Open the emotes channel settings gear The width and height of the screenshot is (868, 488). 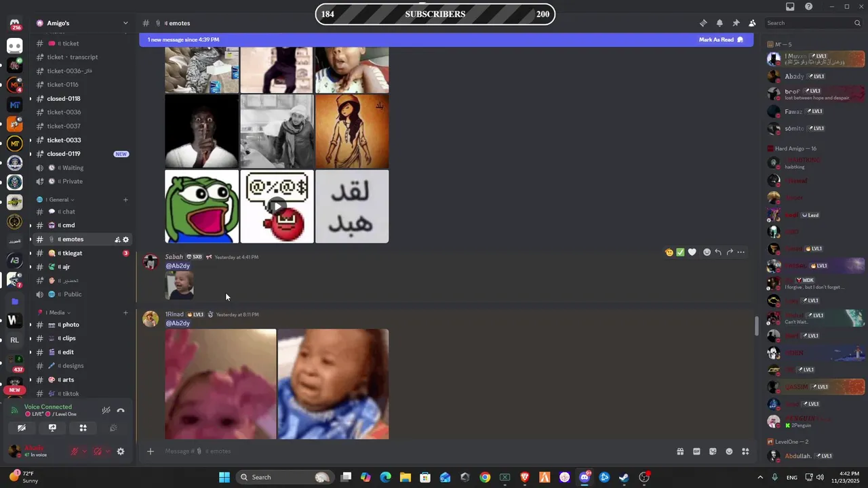pos(125,239)
